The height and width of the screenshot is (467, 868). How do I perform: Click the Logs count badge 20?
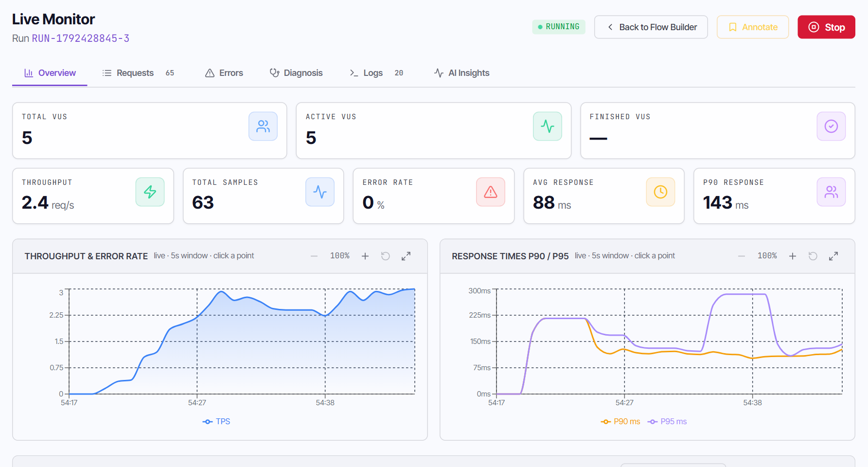tap(399, 73)
